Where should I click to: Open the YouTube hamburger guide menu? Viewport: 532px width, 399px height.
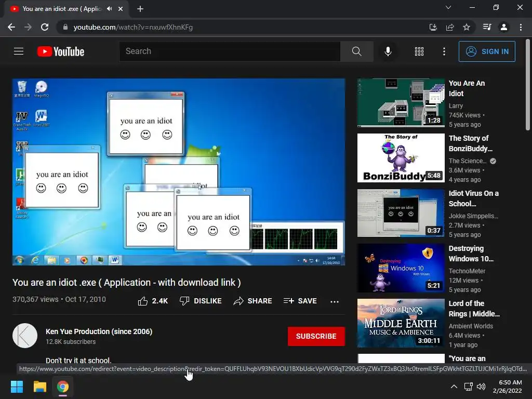[x=19, y=51]
